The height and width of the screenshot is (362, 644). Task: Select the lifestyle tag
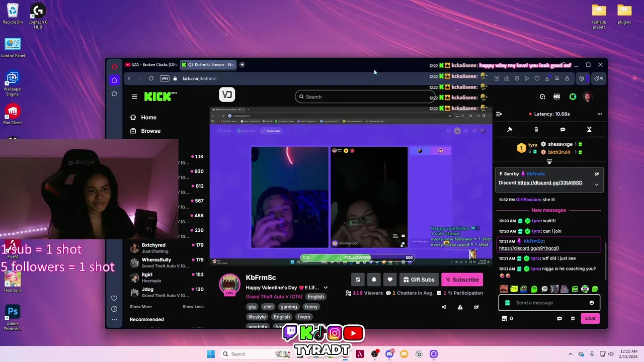click(x=257, y=317)
